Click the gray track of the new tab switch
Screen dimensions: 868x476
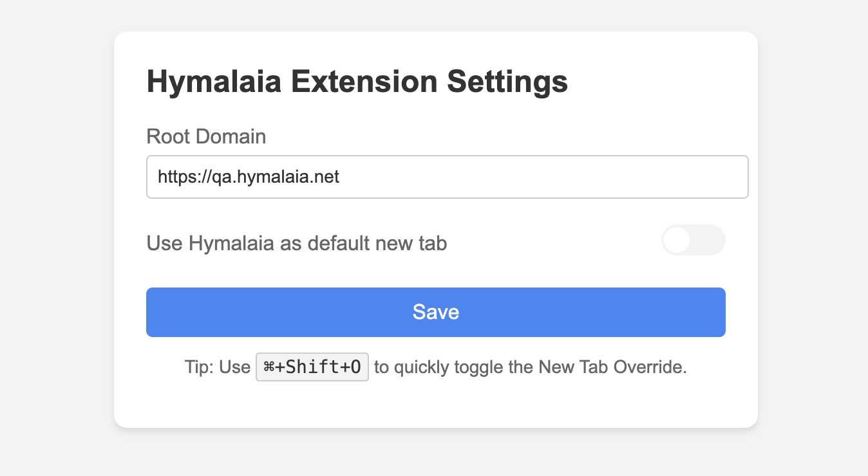tap(709, 240)
